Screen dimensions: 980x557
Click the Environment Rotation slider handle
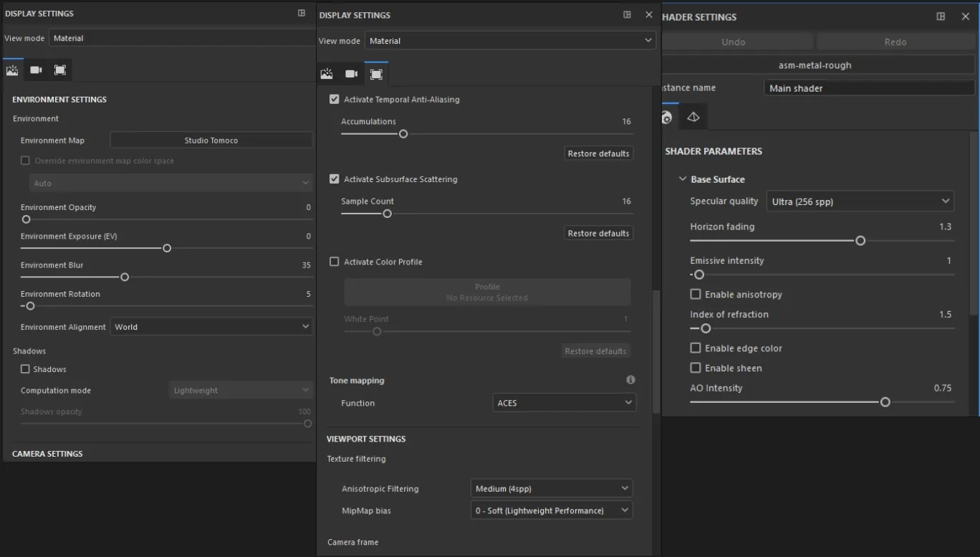click(x=30, y=306)
